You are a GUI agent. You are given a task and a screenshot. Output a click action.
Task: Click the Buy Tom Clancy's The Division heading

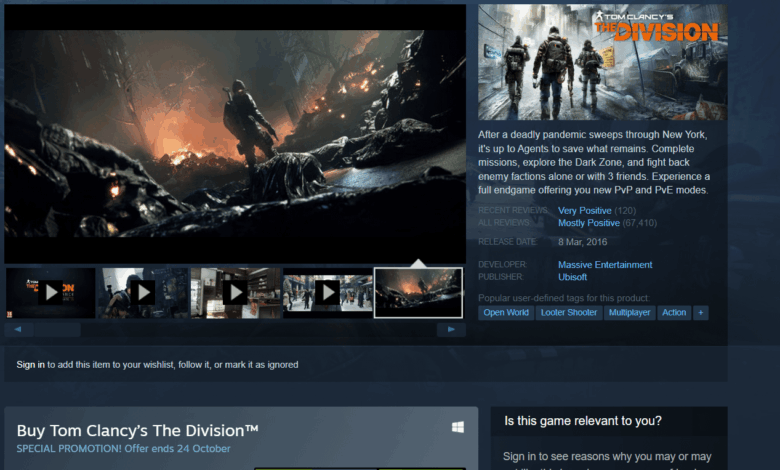[137, 430]
